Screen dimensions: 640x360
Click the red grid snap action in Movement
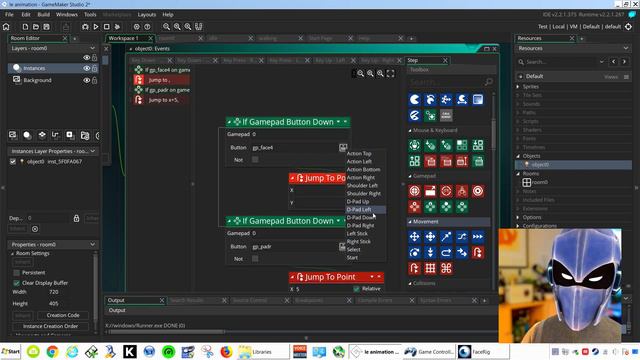coord(430,269)
